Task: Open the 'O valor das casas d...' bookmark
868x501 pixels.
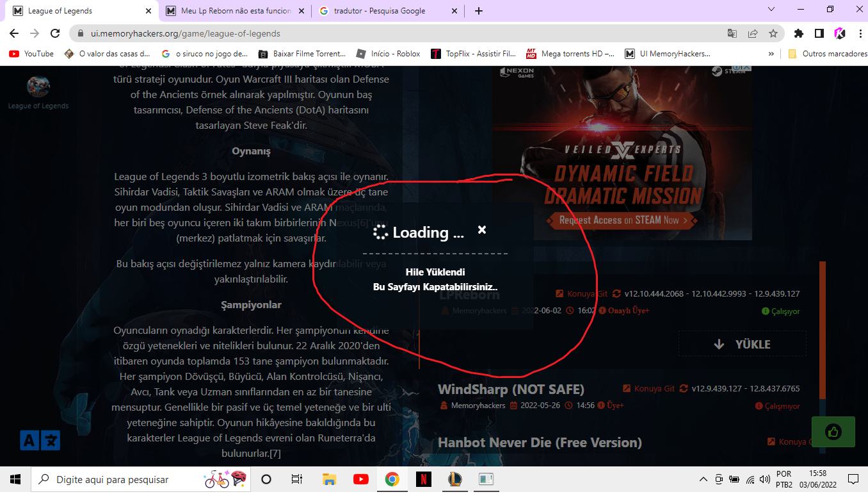Action: click(108, 54)
